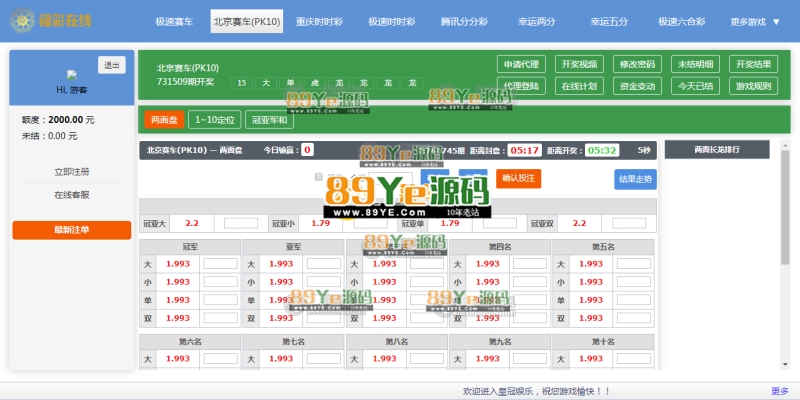Select the 北京赛车(PK10) game tab
800x400 pixels.
pos(247,21)
